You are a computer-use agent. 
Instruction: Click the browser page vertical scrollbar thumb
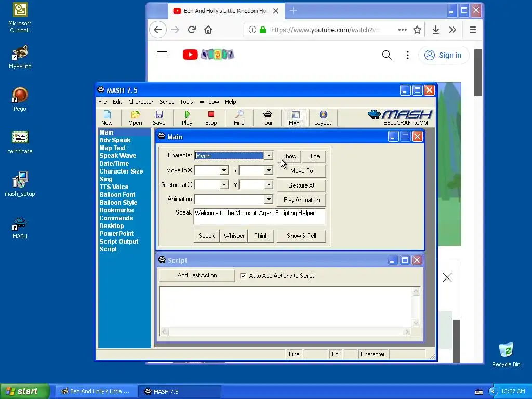click(478, 73)
